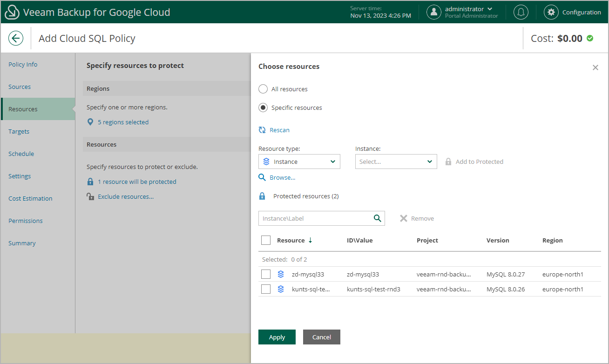This screenshot has width=609, height=364.
Task: Check the kunts-sql-test-rnd3 row checkbox
Action: [266, 289]
